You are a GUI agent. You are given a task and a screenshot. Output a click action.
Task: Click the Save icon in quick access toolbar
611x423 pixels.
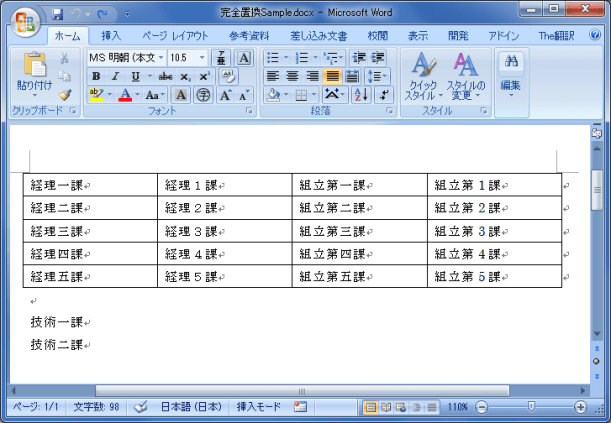tap(57, 15)
